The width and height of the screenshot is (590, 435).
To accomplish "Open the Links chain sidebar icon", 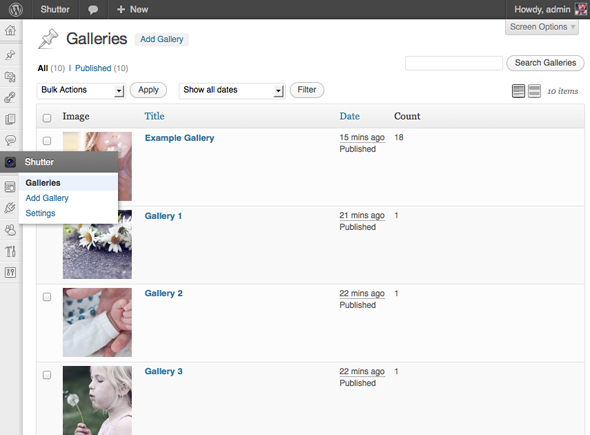I will coord(11,98).
